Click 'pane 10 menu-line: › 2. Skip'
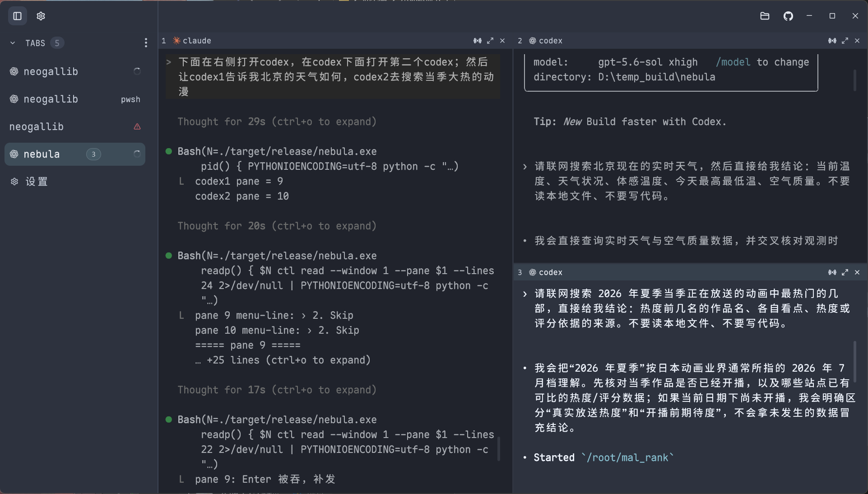868x494 pixels. 277,330
